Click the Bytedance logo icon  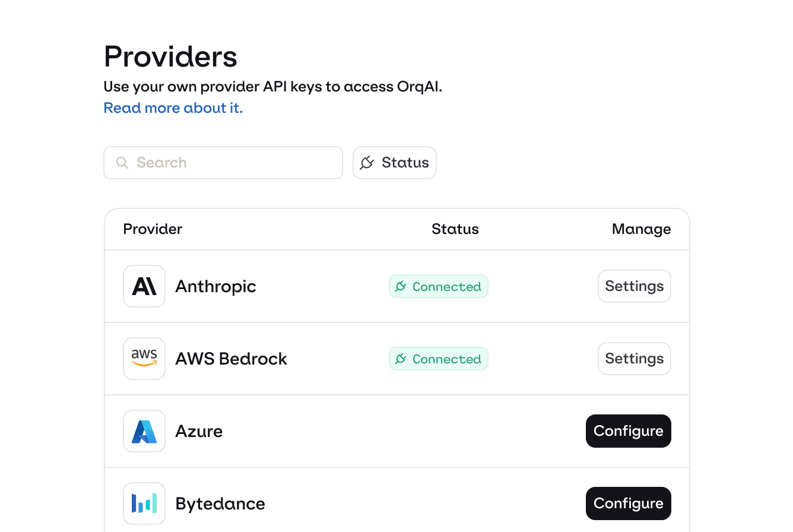click(x=144, y=503)
